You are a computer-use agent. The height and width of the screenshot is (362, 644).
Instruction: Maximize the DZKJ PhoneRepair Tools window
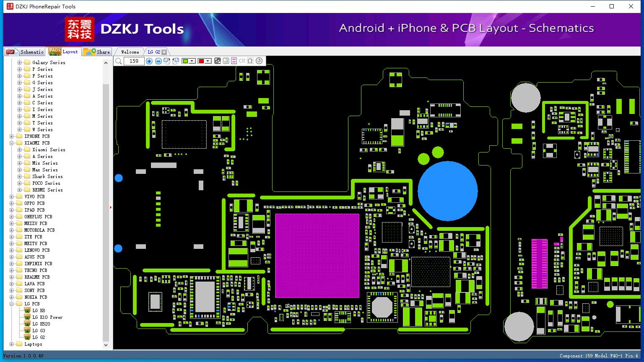tap(612, 6)
